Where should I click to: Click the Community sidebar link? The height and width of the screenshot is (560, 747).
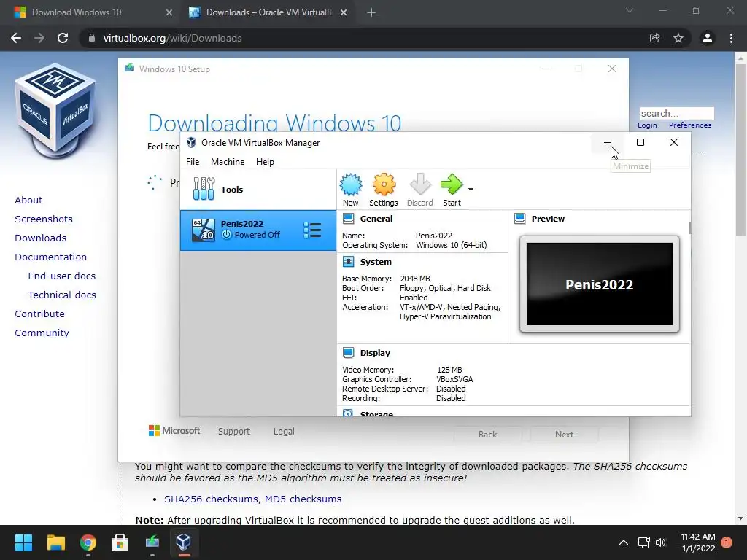click(42, 332)
